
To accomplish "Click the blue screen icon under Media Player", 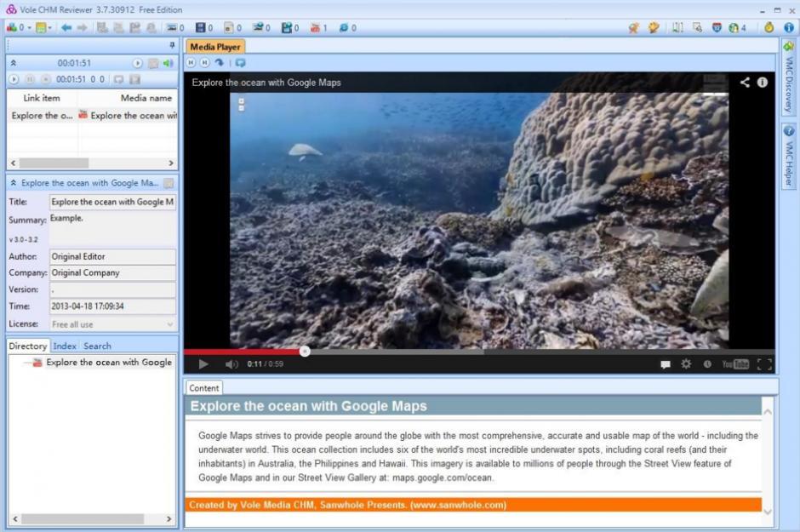I will (x=240, y=63).
